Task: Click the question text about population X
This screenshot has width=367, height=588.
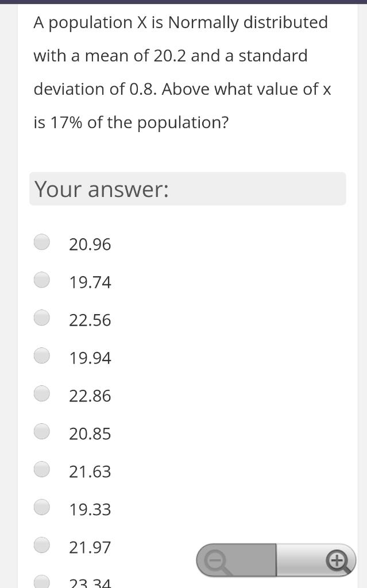Action: coord(181,72)
